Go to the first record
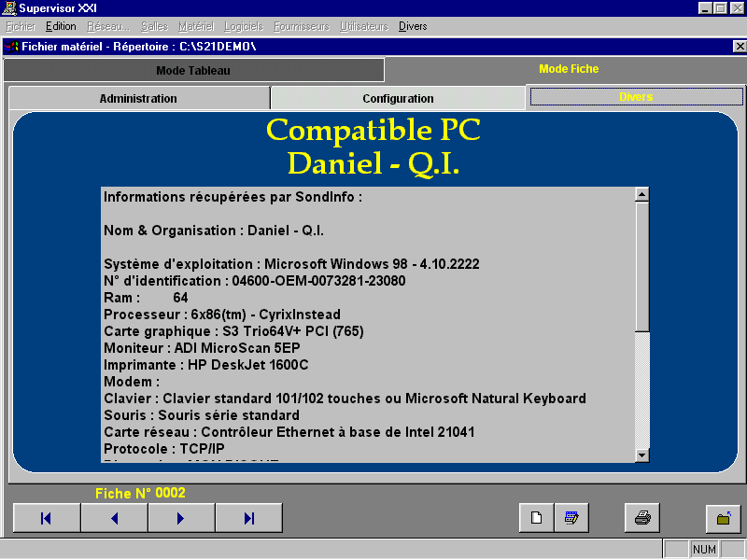Image resolution: width=747 pixels, height=560 pixels. click(x=47, y=518)
